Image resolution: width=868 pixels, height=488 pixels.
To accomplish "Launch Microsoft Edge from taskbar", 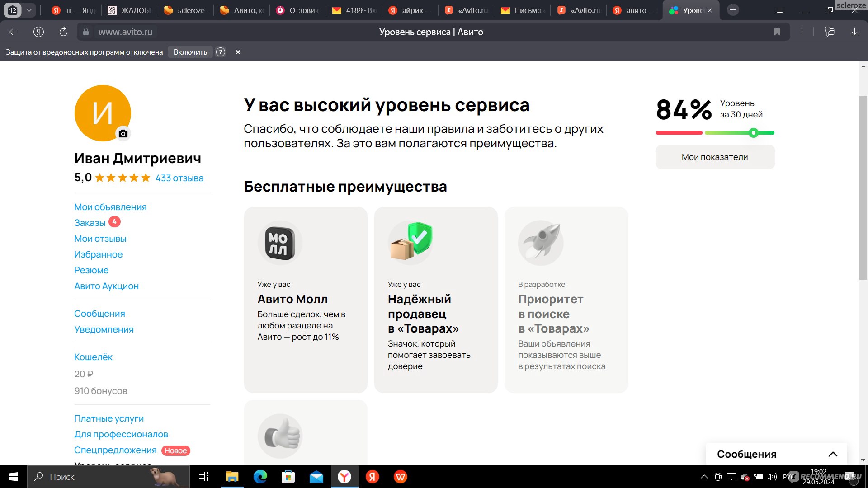I will point(260,477).
